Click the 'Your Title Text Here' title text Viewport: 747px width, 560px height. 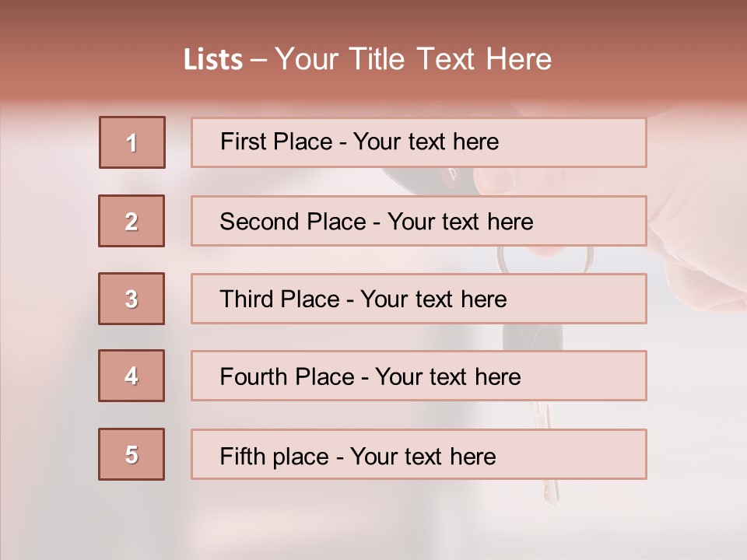point(413,60)
